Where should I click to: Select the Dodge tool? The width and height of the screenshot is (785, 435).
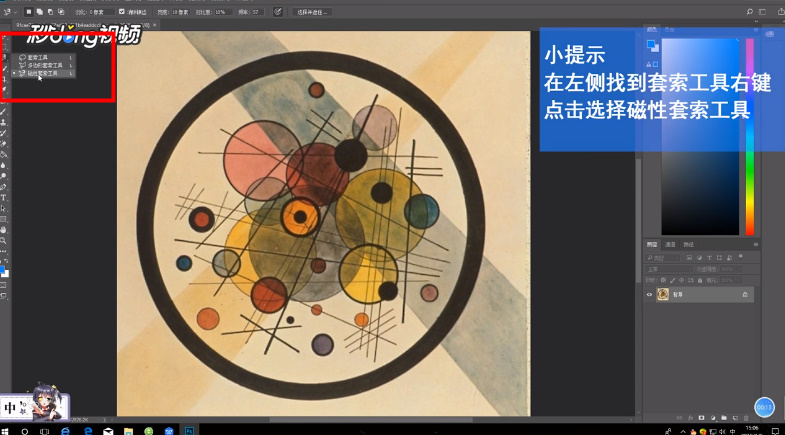pyautogui.click(x=4, y=176)
